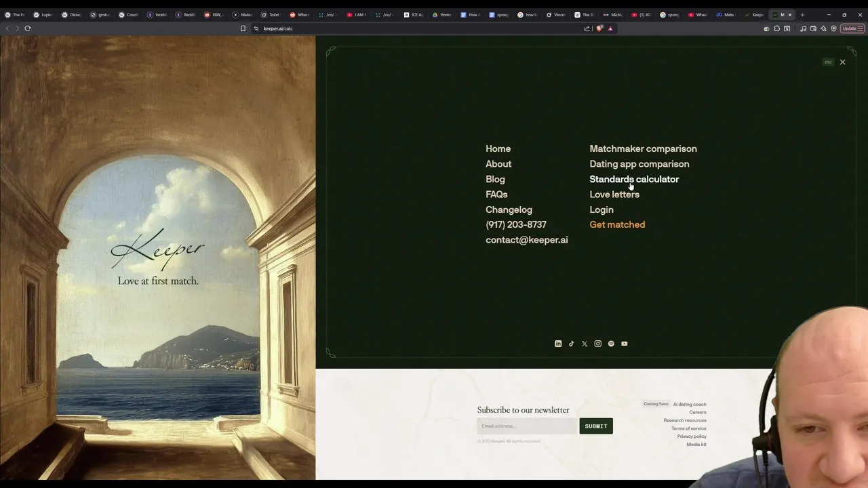The image size is (868, 488).
Task: Bookmark this page icon in address bar
Action: [243, 28]
